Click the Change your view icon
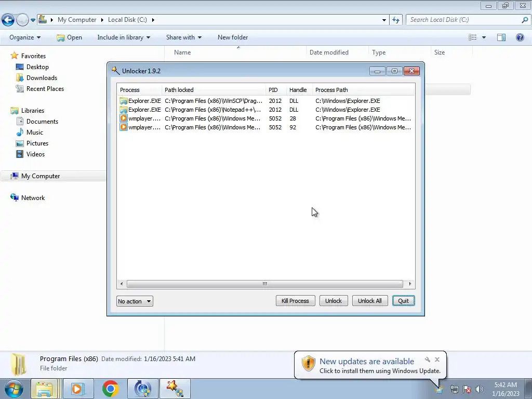 click(472, 37)
